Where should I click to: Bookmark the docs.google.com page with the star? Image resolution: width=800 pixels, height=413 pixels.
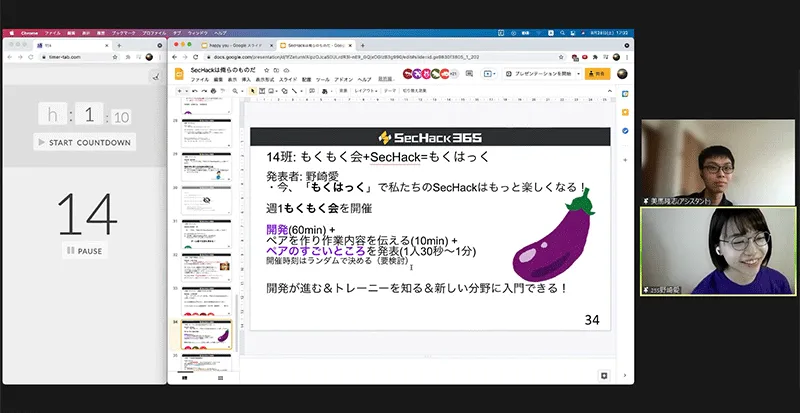561,57
